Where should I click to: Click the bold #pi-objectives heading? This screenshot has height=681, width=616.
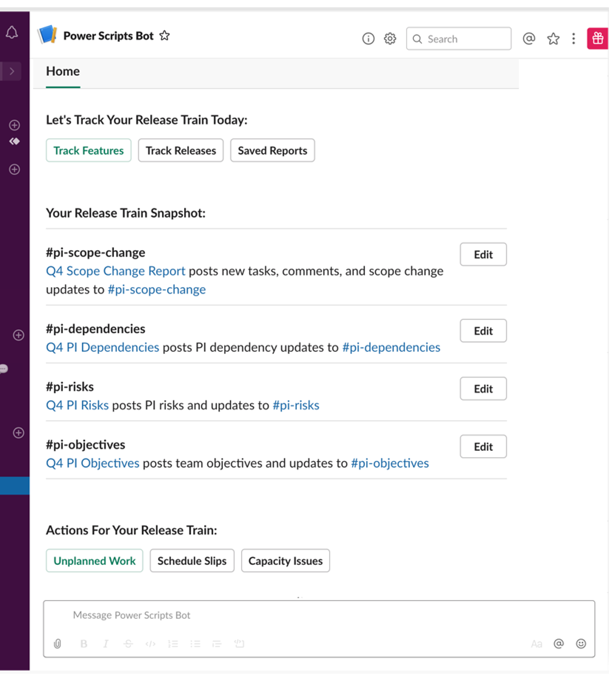click(x=86, y=445)
